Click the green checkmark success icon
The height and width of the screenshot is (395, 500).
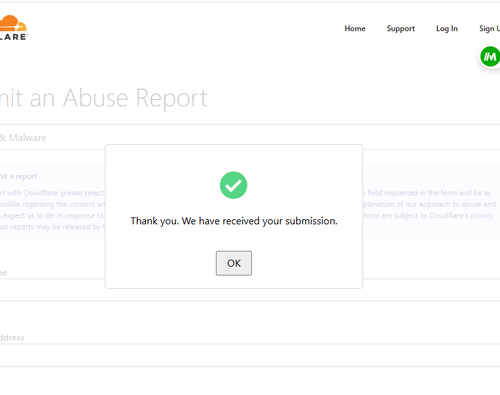[233, 185]
